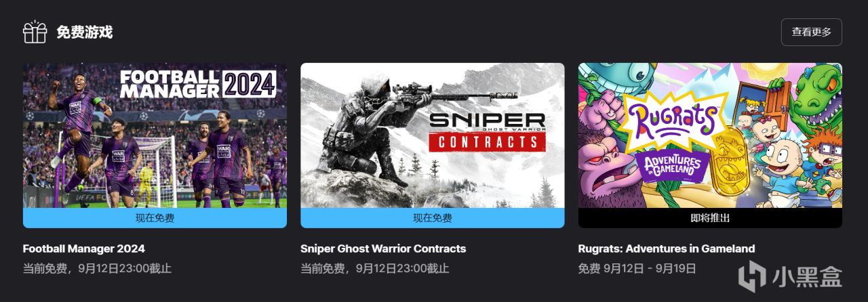Open the Football Manager 2024 cover image

pos(155,135)
